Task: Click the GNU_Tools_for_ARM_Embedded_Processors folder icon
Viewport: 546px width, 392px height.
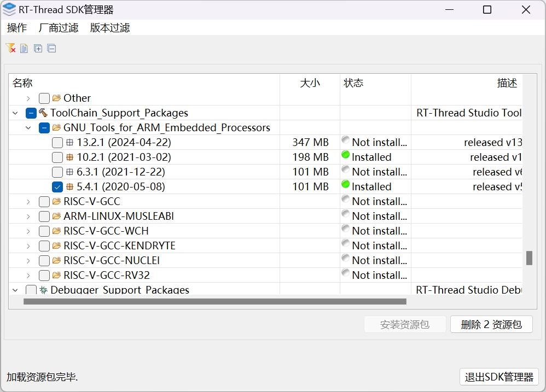Action: (56, 127)
